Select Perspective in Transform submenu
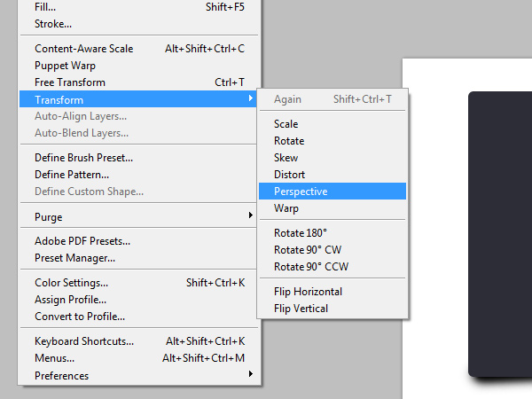The height and width of the screenshot is (399, 532). point(332,191)
